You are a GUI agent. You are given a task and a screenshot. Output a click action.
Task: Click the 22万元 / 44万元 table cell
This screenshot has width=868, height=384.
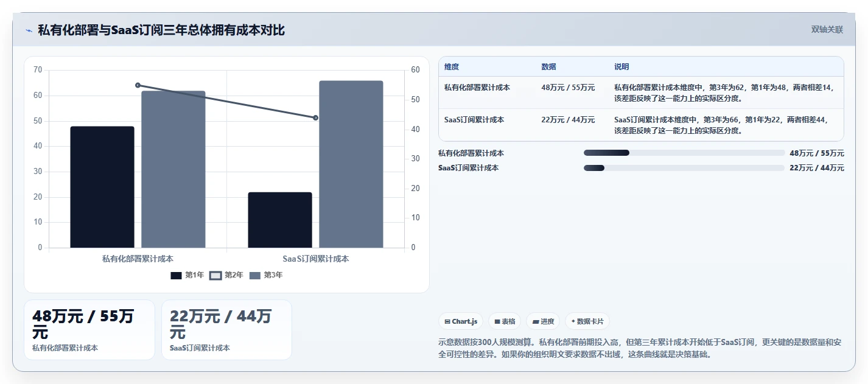point(568,120)
